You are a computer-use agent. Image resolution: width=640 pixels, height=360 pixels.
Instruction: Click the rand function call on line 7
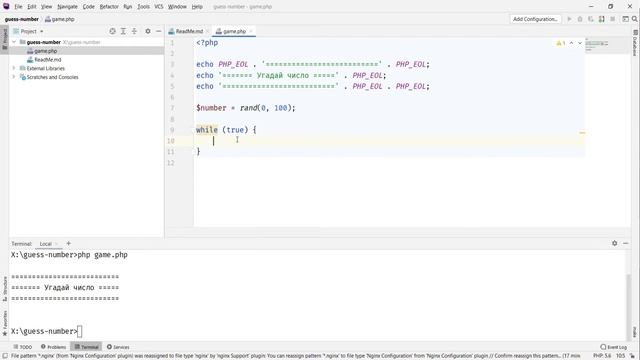[x=248, y=108]
